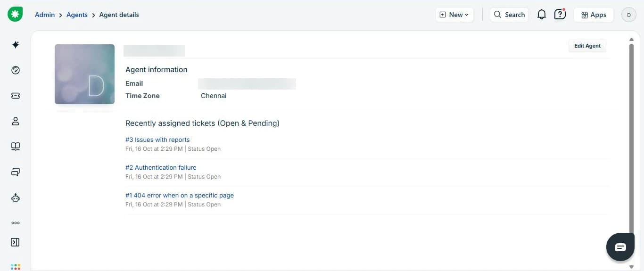Viewport: 644px width, 271px height.
Task: Click the agent profile picture D
Action: (x=84, y=74)
